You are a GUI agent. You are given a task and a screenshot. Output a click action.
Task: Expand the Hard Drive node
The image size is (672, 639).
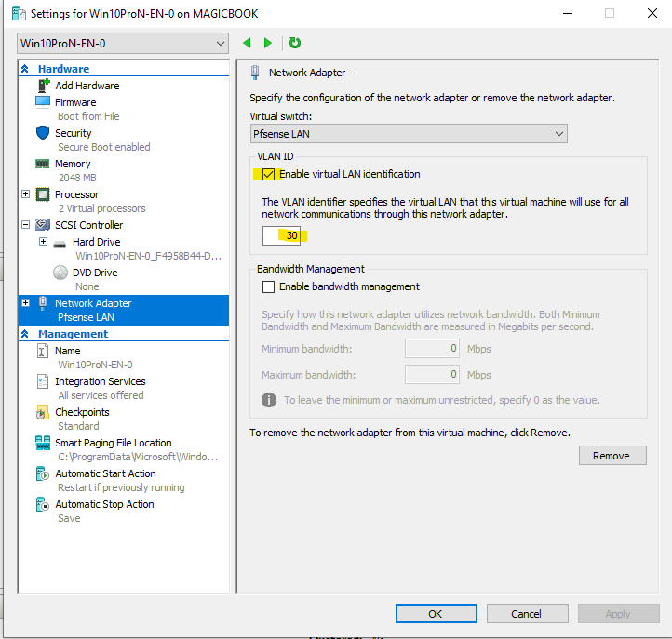[44, 241]
